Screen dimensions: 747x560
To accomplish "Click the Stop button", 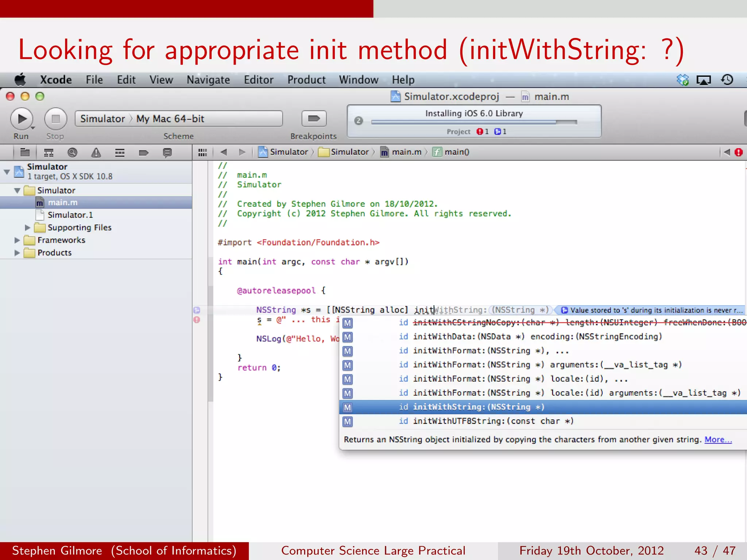I will coord(55,119).
